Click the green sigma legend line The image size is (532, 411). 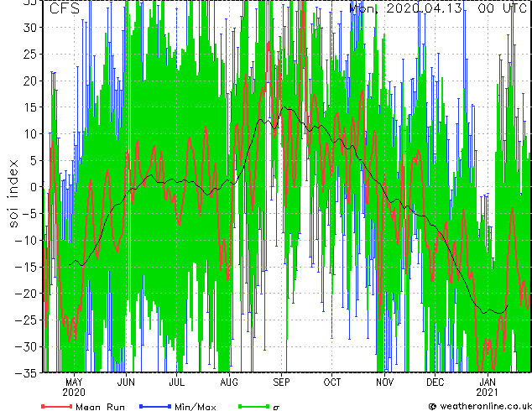click(254, 406)
